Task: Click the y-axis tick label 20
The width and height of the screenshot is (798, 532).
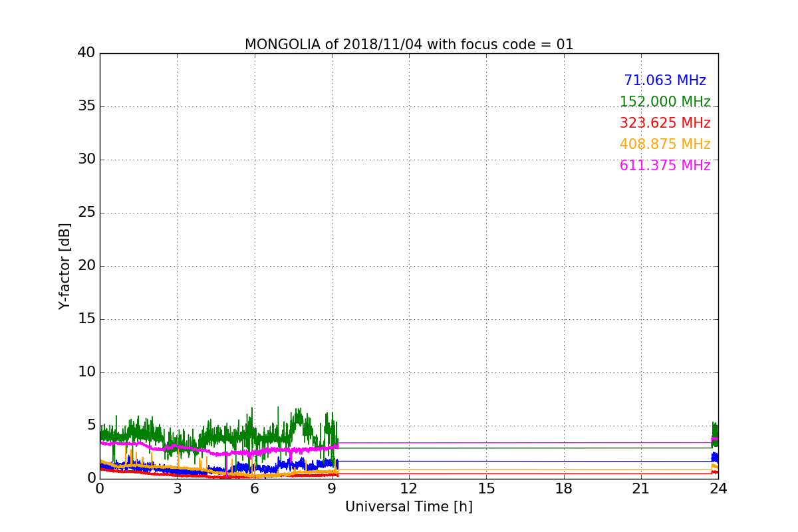Action: pos(86,266)
